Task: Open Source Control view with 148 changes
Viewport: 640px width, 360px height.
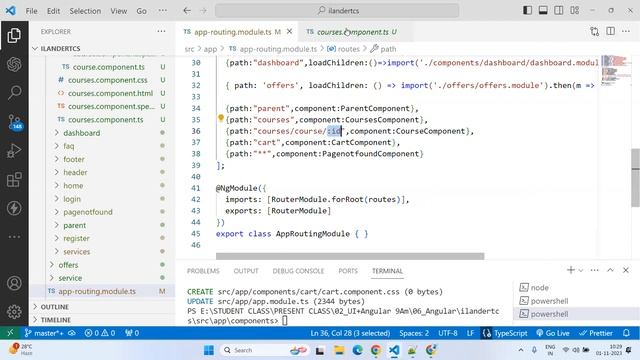Action: [14, 122]
